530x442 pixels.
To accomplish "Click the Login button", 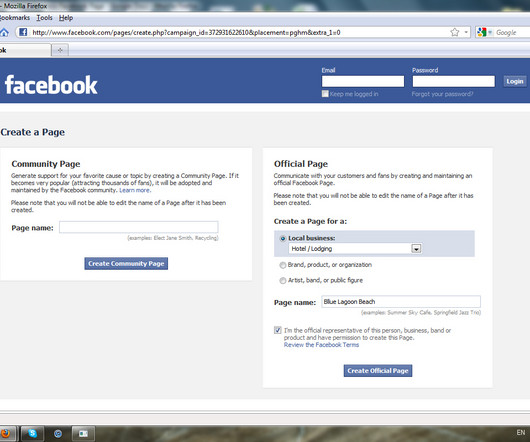I will (x=514, y=81).
